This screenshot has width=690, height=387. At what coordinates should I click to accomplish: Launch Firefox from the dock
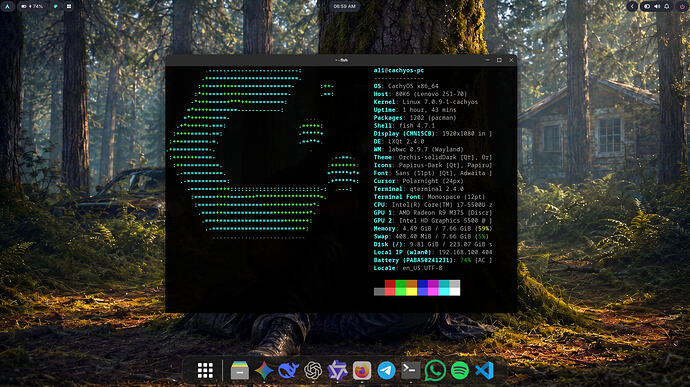[x=362, y=370]
